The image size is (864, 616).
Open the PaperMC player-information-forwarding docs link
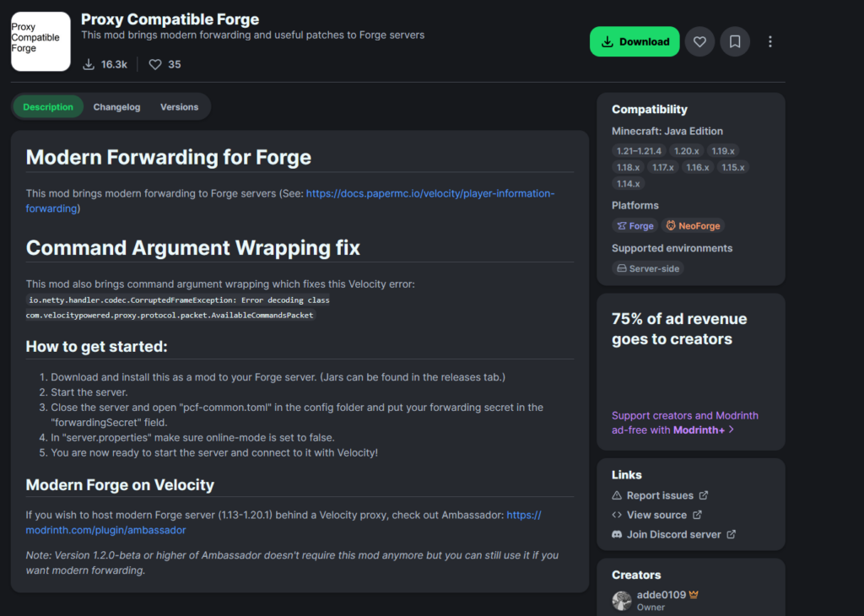tap(429, 193)
